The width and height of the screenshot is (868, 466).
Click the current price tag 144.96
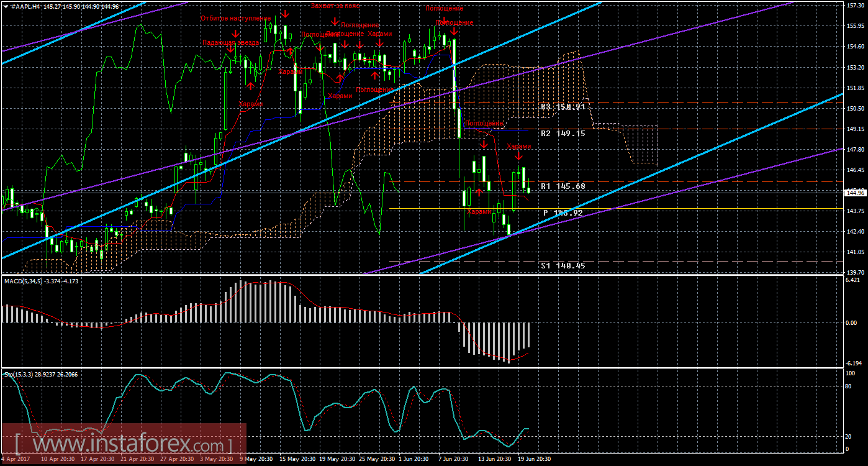856,193
